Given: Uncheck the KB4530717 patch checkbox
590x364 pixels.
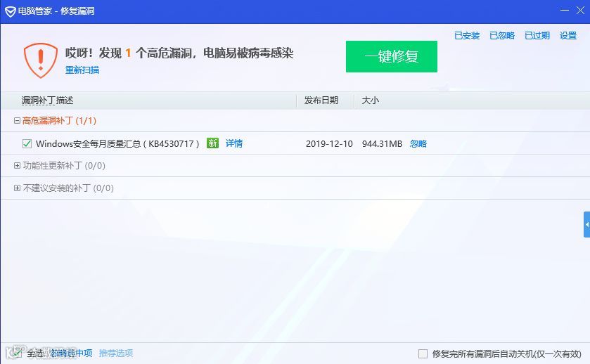Looking at the screenshot, I should click(x=27, y=143).
